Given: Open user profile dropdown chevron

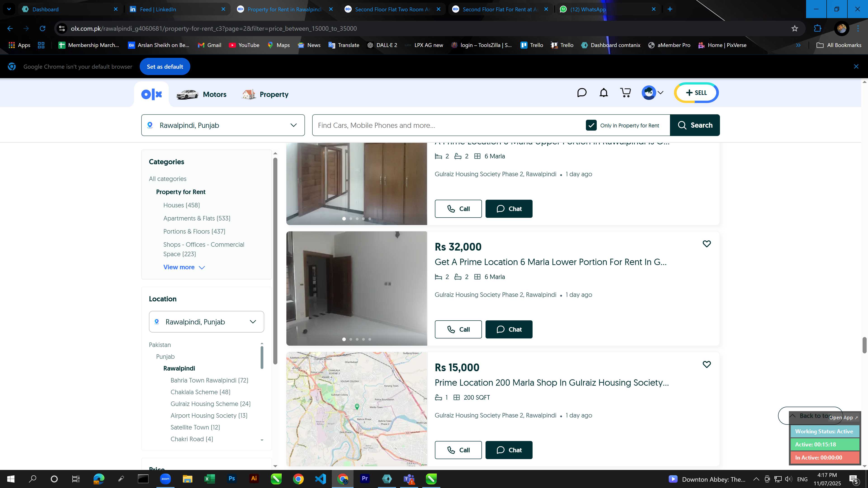Looking at the screenshot, I should tap(660, 93).
